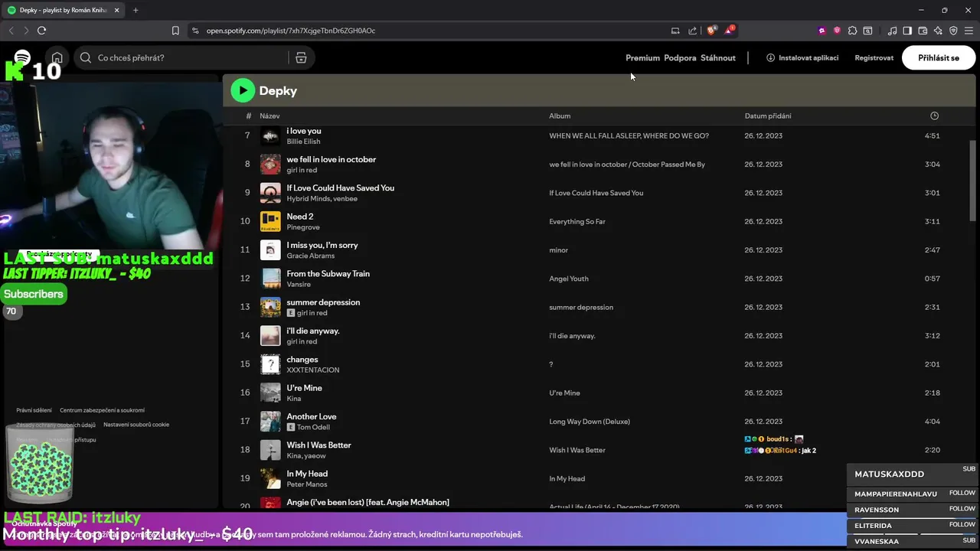
Task: Click the pink shield extension icon
Action: coord(837,31)
